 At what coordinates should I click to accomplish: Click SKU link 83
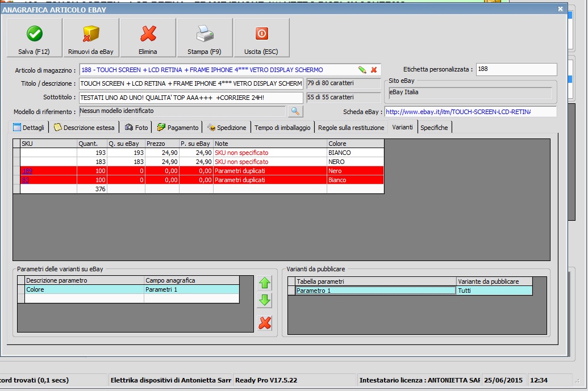click(26, 180)
